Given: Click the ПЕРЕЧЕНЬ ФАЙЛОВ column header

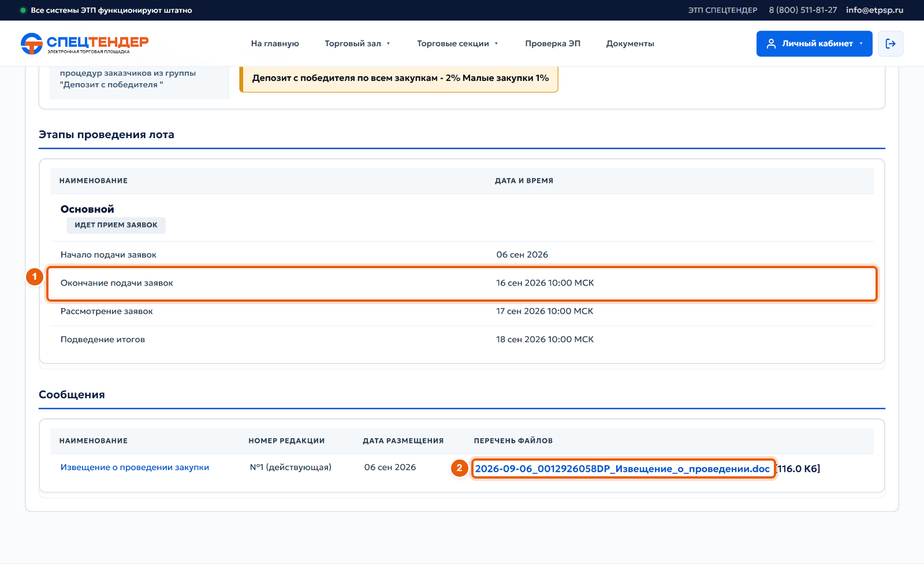Looking at the screenshot, I should pos(513,441).
